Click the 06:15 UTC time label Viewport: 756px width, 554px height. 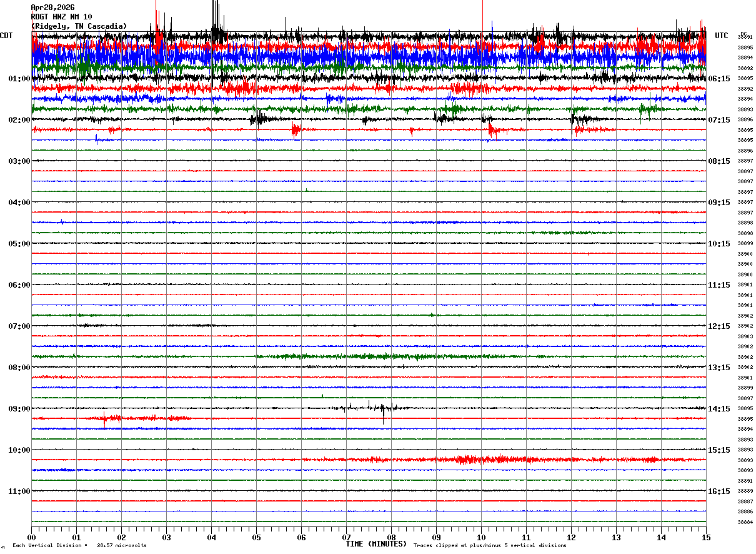click(719, 79)
